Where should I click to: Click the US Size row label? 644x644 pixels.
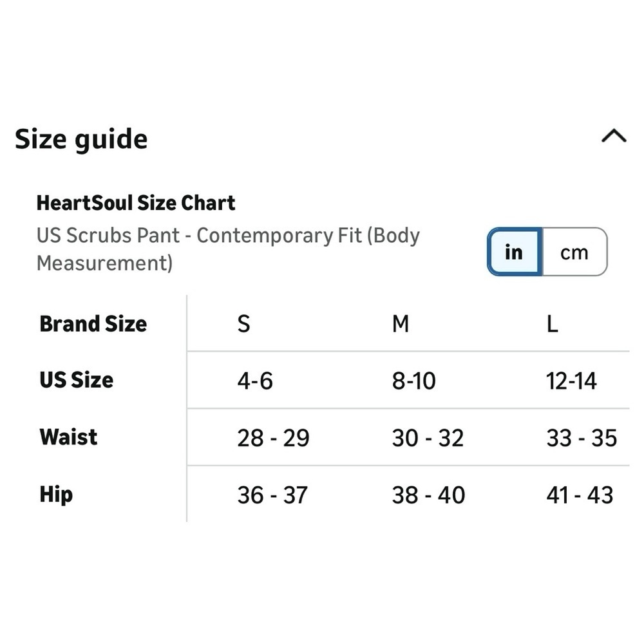76,380
